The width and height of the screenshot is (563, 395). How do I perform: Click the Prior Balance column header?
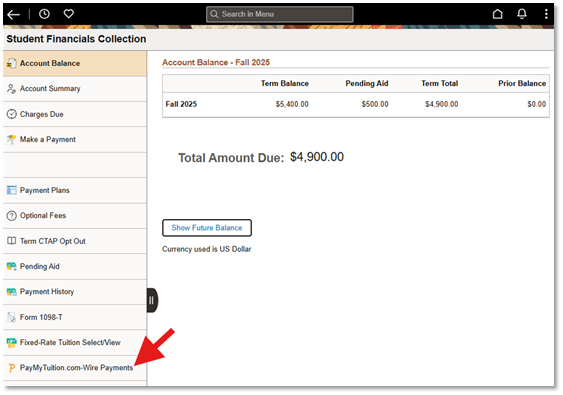522,83
